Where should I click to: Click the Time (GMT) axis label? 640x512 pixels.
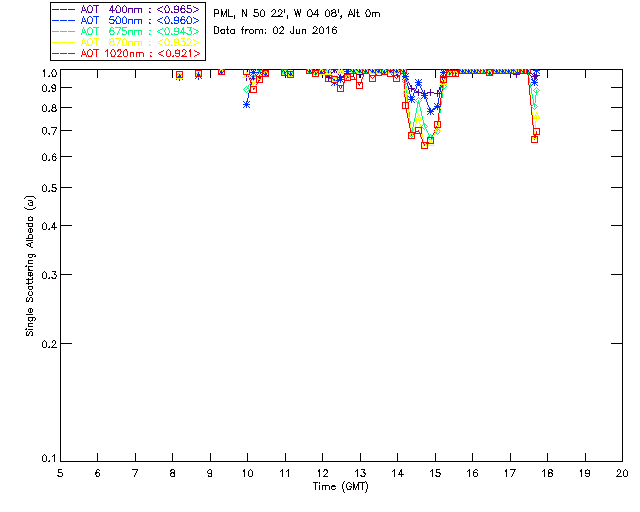[341, 487]
